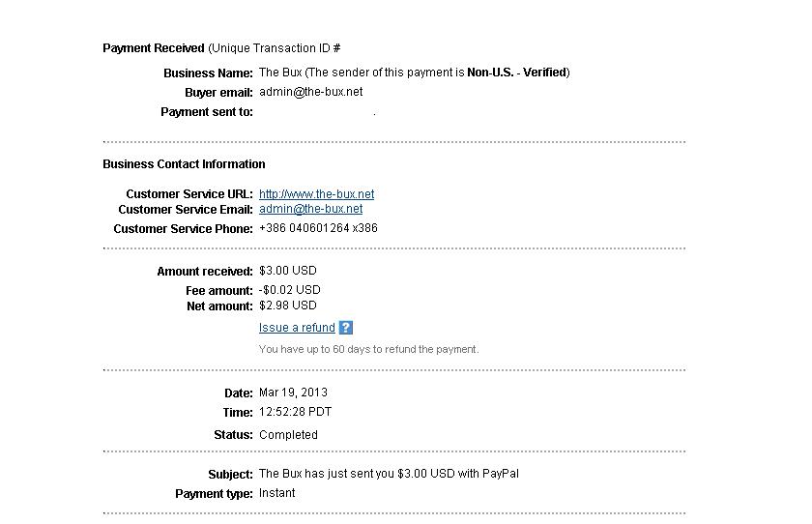812x524 pixels.
Task: Click the Non-U.S. - Verified sender status text
Action: (x=517, y=73)
